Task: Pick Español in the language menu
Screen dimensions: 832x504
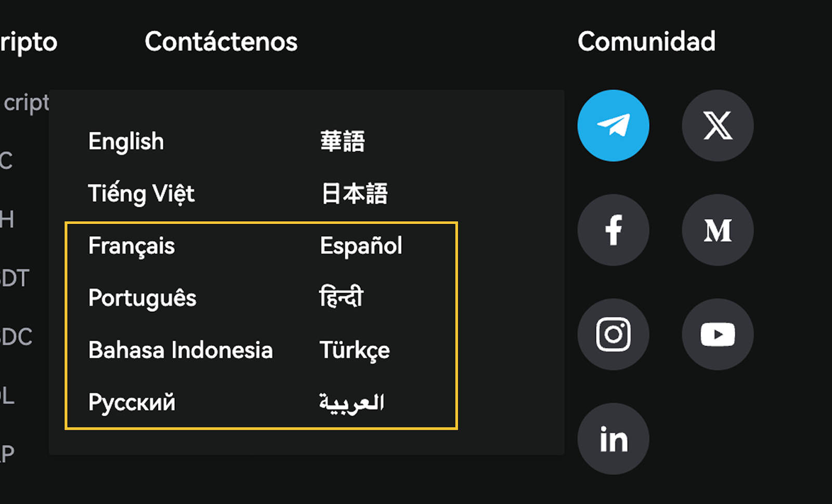Action: 361,246
